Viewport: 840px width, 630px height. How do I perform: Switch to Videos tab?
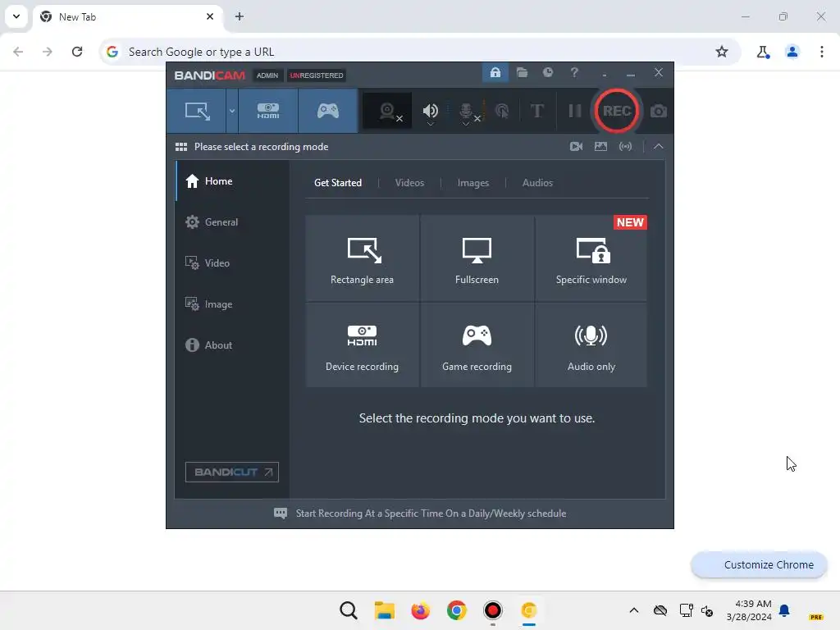[x=409, y=183]
